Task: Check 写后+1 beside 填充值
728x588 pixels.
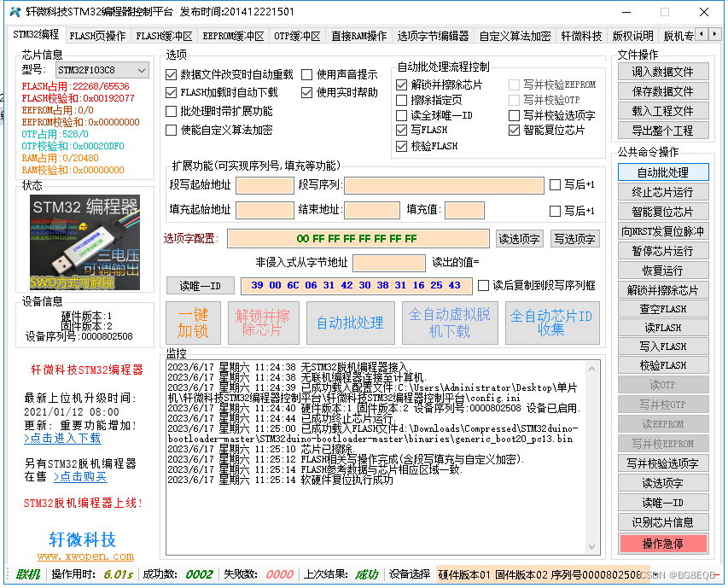Action: (x=555, y=211)
